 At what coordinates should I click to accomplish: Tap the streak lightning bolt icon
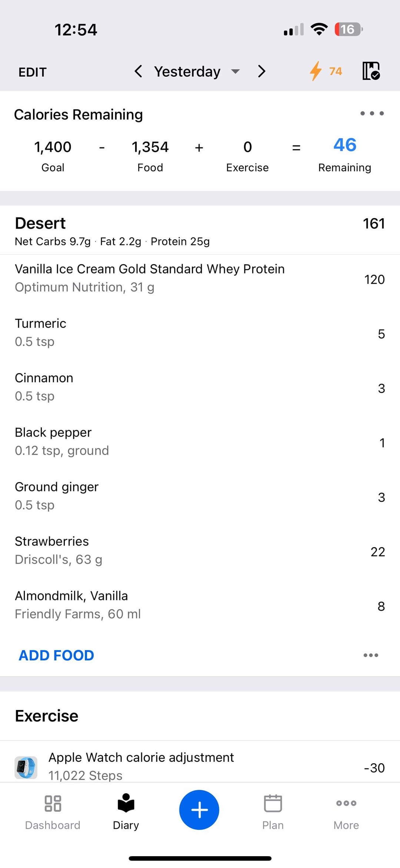coord(316,71)
